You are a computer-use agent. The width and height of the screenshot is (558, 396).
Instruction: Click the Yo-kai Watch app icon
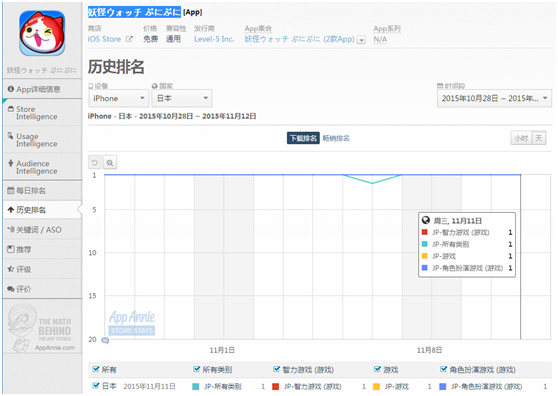pyautogui.click(x=42, y=33)
